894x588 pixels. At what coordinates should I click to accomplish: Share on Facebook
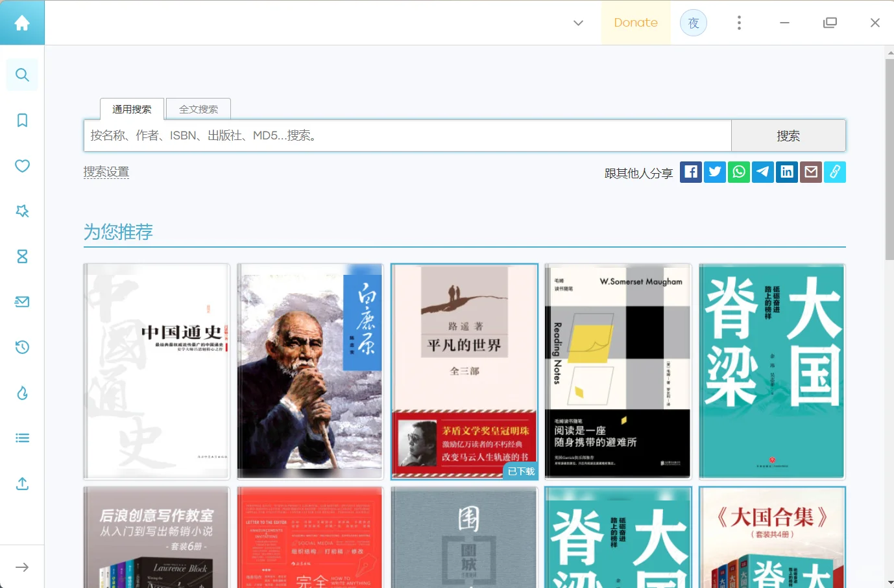691,172
